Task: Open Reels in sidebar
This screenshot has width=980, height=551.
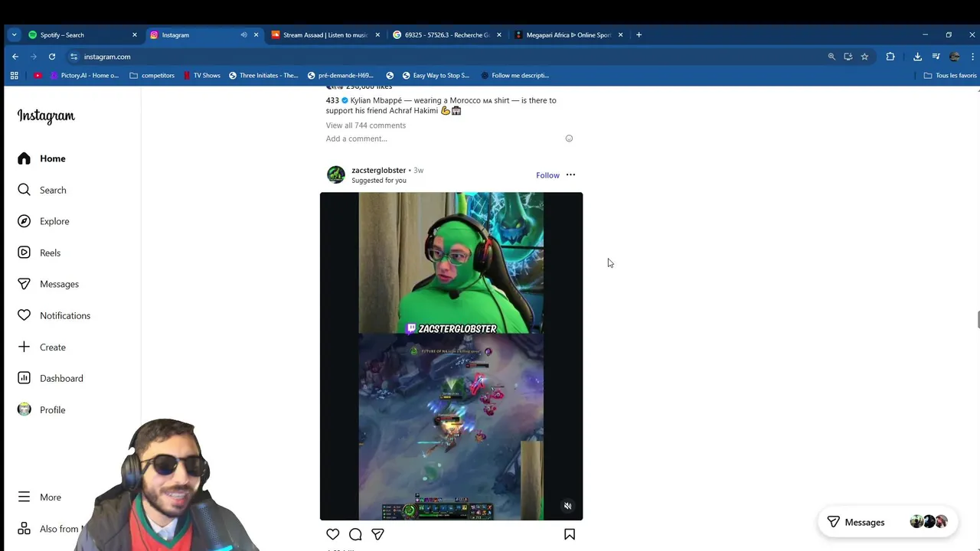Action: click(39, 253)
